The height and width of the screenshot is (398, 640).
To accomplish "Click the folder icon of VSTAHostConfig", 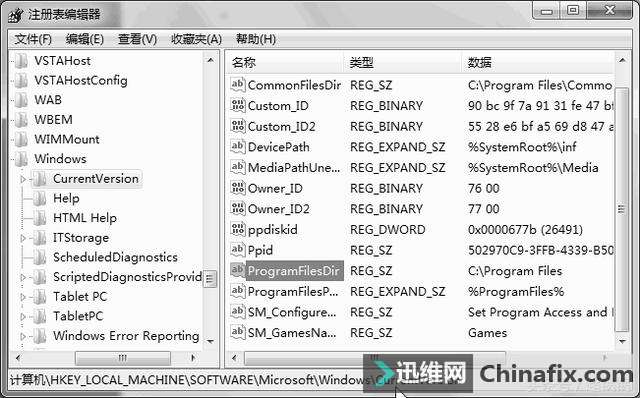I will (x=21, y=80).
